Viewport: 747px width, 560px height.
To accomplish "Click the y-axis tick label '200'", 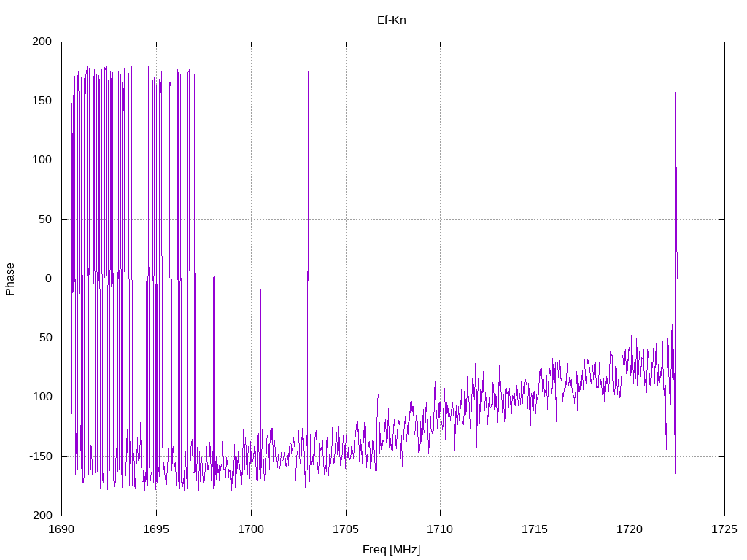I will tap(42, 42).
